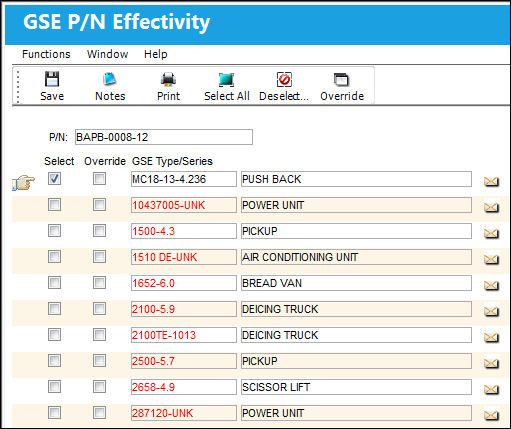The width and height of the screenshot is (511, 429).
Task: Check Override for 2500-5.7
Action: click(x=99, y=361)
